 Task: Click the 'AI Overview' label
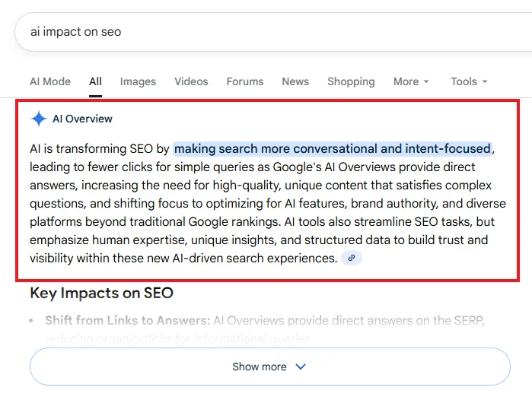coord(82,119)
